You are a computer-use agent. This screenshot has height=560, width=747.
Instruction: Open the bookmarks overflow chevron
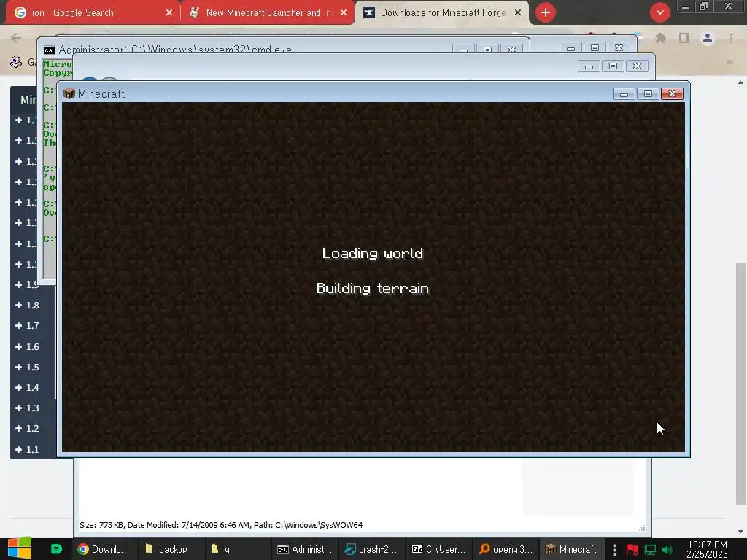pos(729,62)
